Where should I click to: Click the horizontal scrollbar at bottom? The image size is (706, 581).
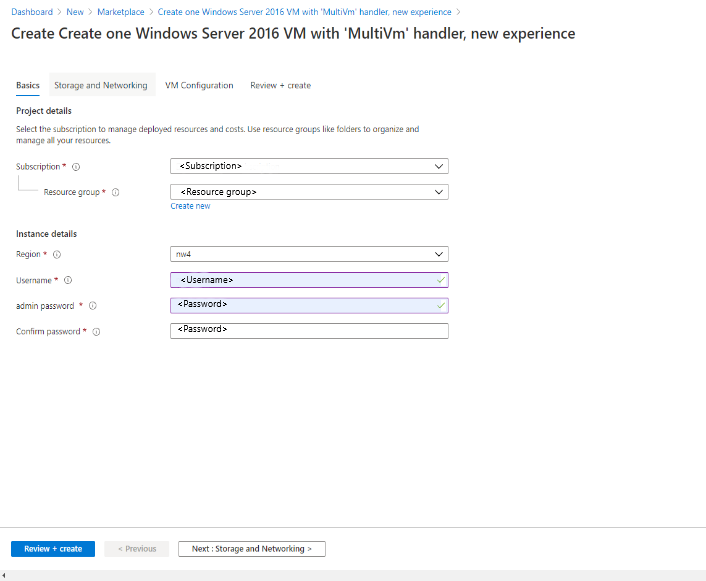(353, 576)
